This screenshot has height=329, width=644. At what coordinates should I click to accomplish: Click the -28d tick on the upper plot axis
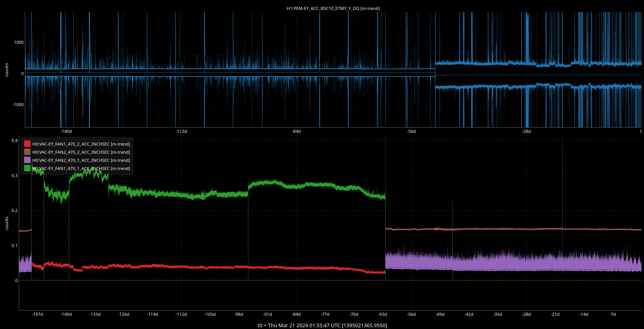click(x=526, y=131)
